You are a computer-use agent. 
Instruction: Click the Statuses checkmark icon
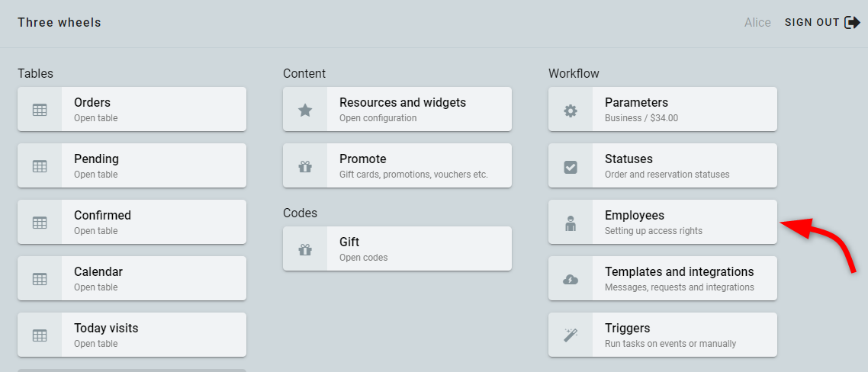click(x=571, y=167)
